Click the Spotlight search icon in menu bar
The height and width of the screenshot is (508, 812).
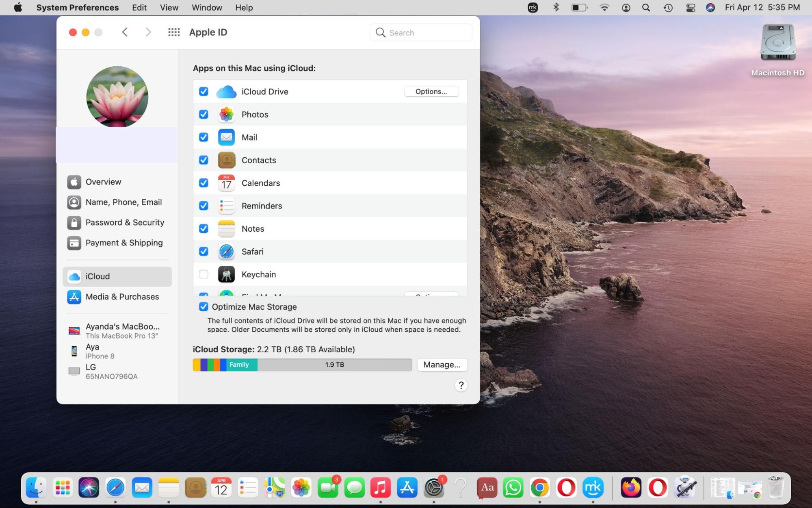pos(646,7)
